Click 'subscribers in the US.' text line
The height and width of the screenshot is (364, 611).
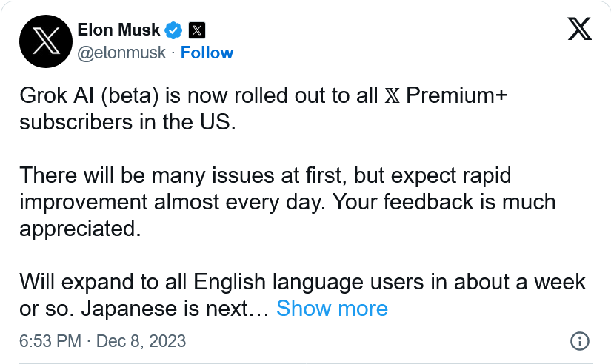(128, 122)
